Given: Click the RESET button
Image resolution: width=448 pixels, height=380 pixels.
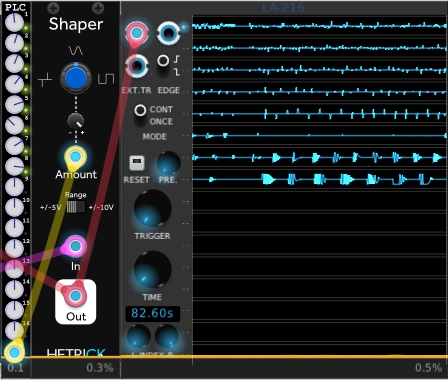Looking at the screenshot, I should click(x=137, y=163).
